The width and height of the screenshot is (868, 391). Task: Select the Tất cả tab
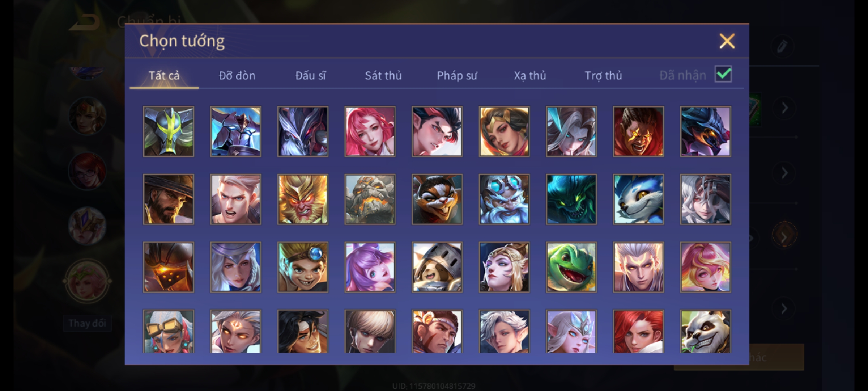pos(164,75)
